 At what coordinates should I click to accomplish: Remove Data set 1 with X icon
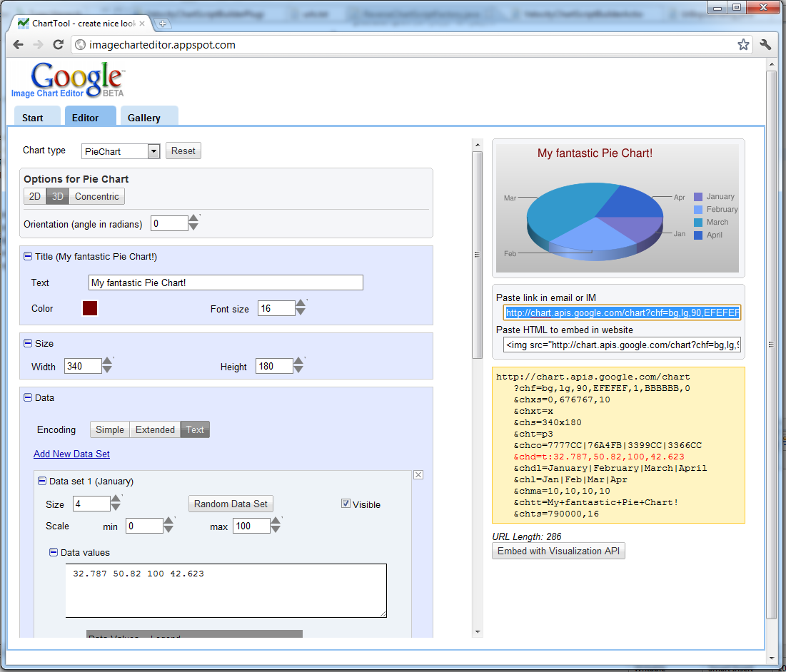point(418,474)
